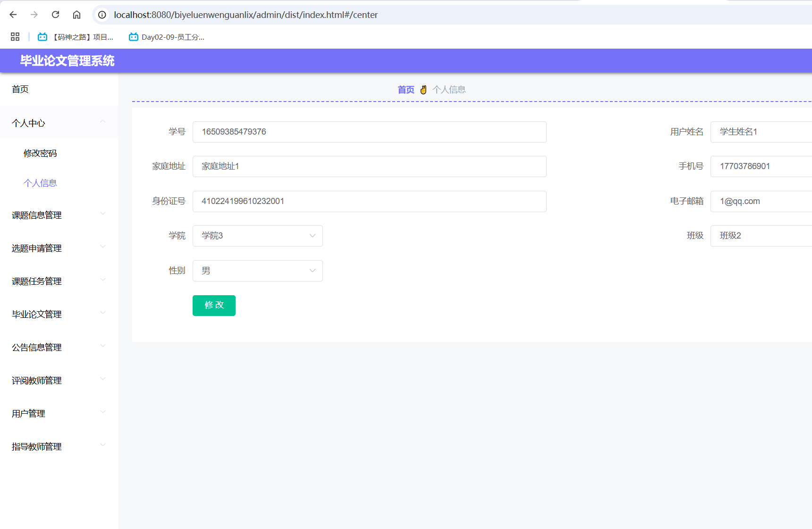
Task: Open 选题申请管理 sidebar menu
Action: (59, 248)
